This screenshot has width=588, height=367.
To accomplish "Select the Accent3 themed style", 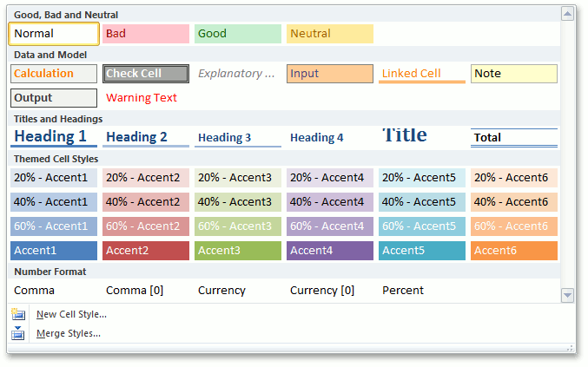I will pos(238,251).
